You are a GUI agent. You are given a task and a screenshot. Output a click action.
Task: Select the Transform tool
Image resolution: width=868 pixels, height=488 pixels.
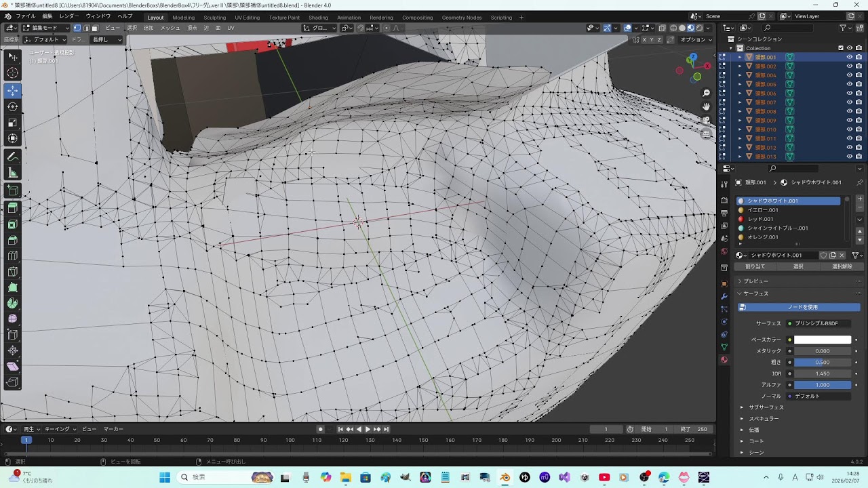[13, 139]
